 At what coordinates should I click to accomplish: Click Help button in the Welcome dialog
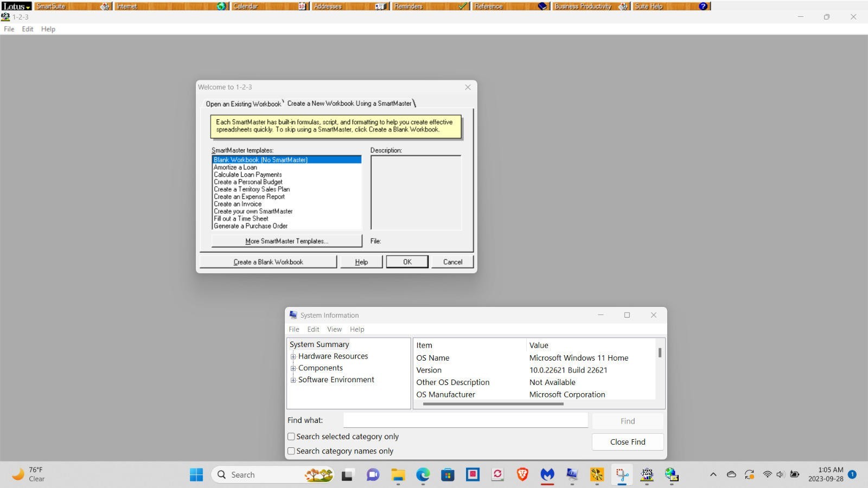tap(361, 262)
